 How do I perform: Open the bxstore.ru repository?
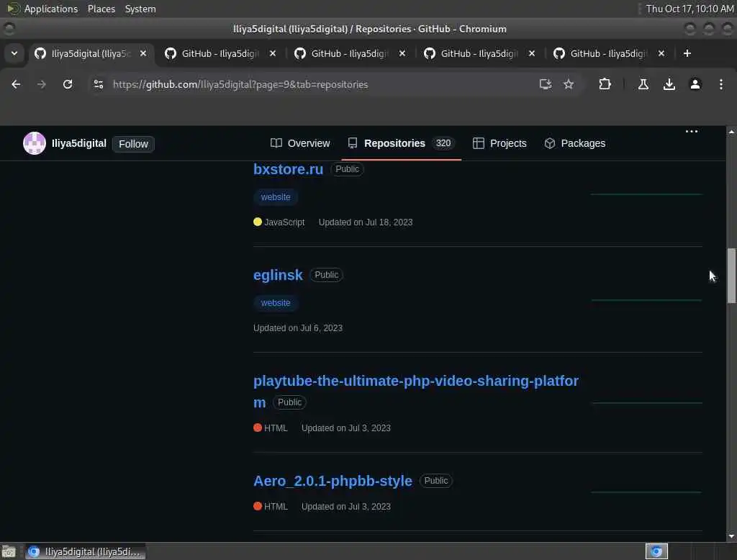288,169
